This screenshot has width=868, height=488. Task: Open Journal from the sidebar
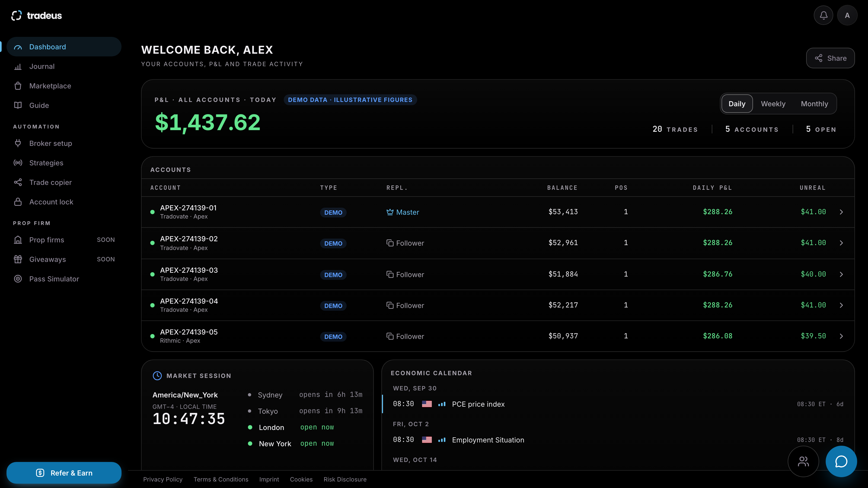(64, 66)
